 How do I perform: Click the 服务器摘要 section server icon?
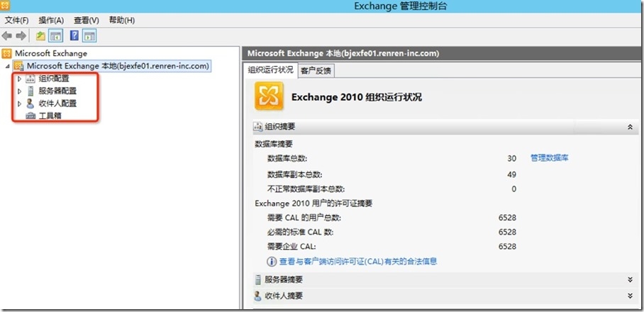[x=258, y=280]
